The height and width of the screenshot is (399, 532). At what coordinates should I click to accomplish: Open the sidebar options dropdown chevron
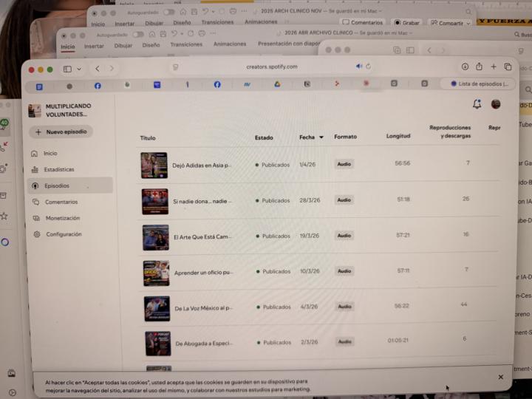(x=79, y=69)
